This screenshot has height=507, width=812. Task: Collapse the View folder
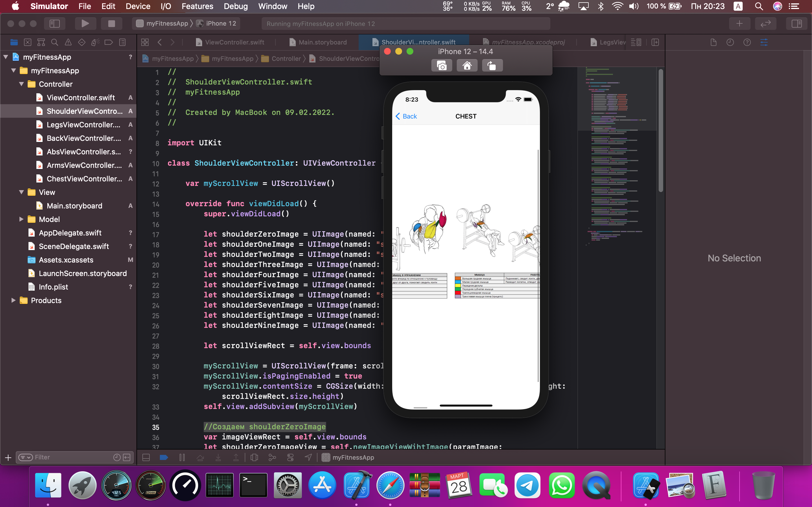tap(22, 192)
